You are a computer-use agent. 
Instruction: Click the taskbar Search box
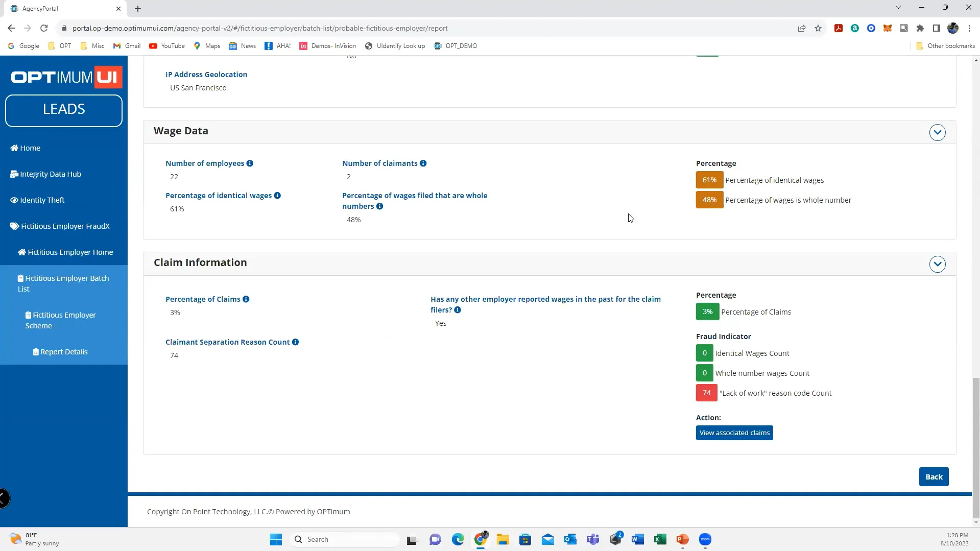click(345, 539)
